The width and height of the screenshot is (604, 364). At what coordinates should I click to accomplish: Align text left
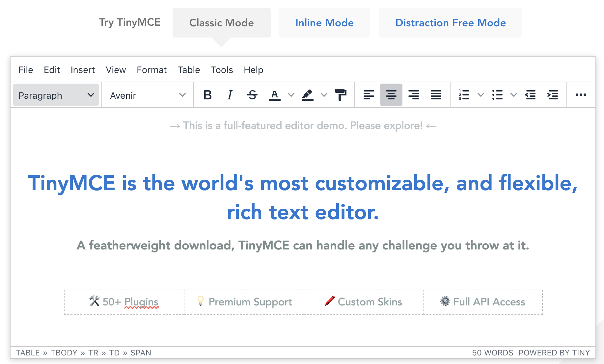point(369,95)
